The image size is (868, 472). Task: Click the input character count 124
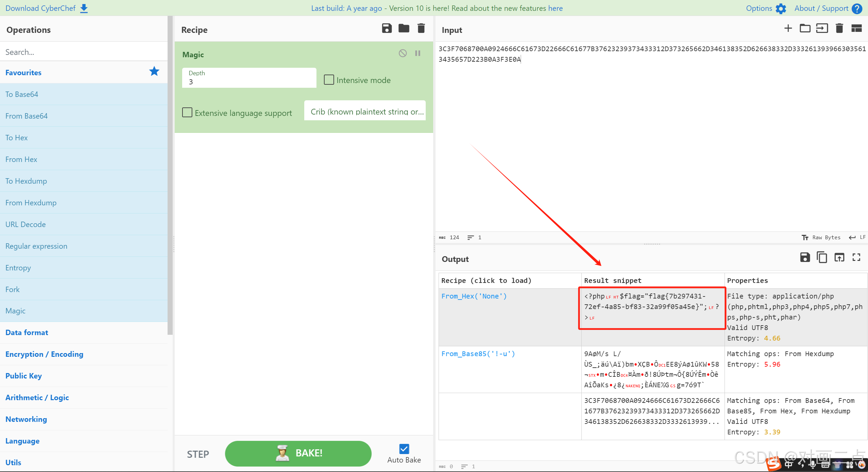click(454, 238)
